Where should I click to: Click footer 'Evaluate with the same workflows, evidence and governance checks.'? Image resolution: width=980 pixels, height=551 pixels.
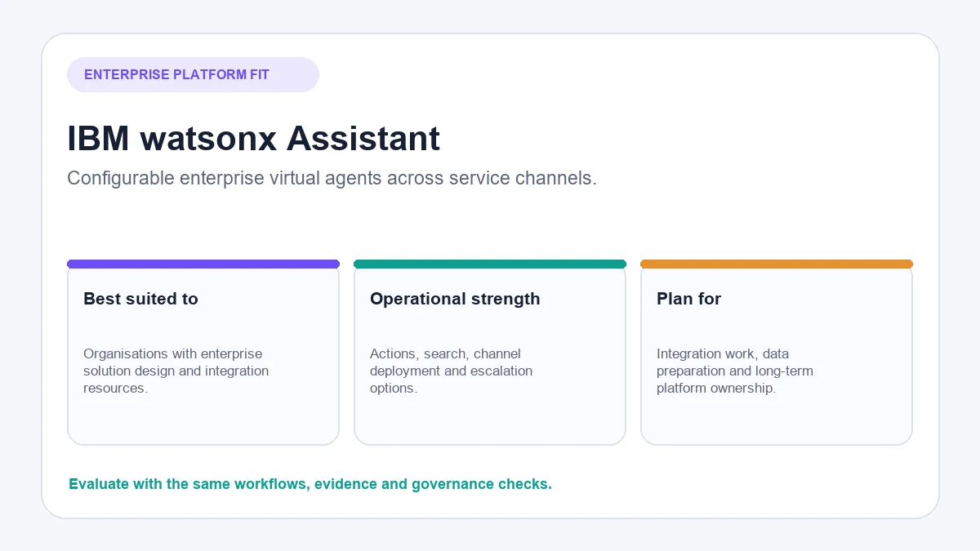tap(310, 484)
